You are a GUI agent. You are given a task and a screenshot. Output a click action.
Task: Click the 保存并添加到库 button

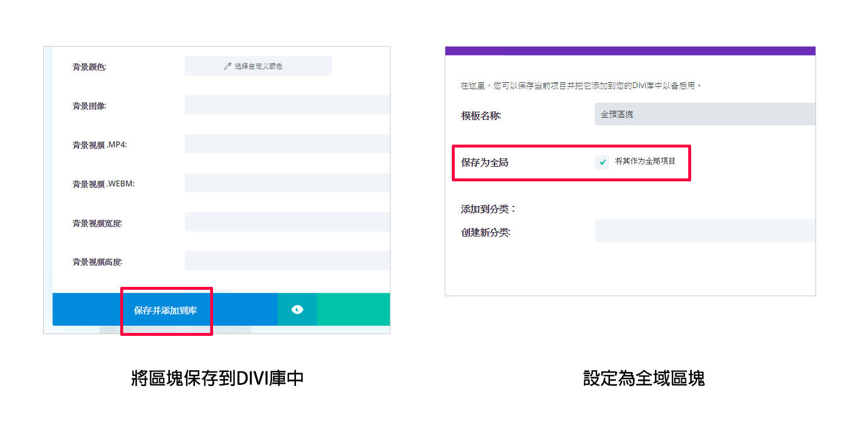[x=165, y=310]
